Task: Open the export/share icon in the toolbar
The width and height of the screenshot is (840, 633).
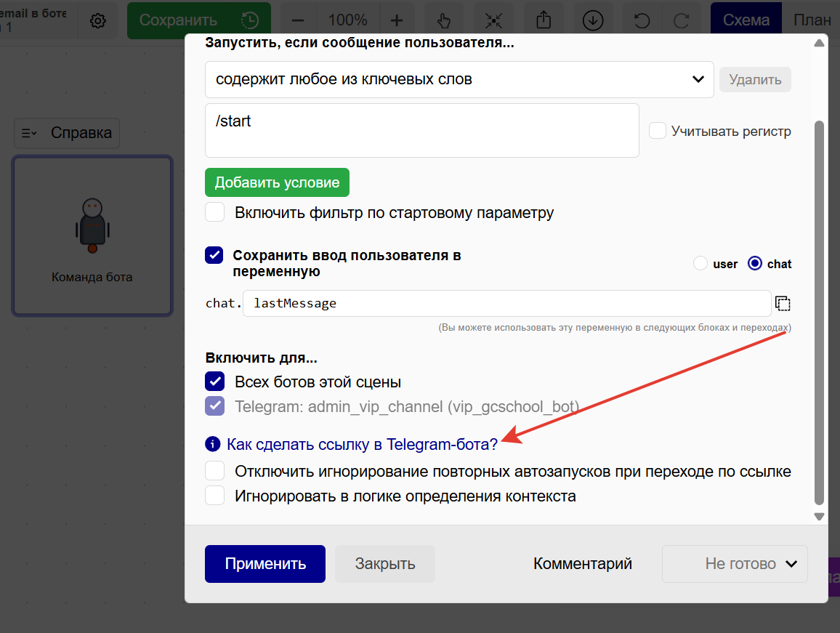Action: pos(544,20)
